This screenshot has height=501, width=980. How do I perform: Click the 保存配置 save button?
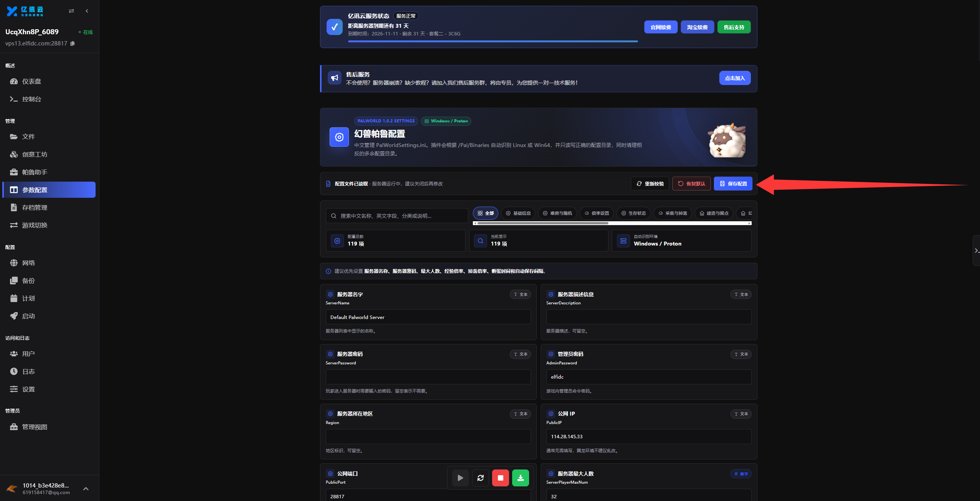point(733,184)
